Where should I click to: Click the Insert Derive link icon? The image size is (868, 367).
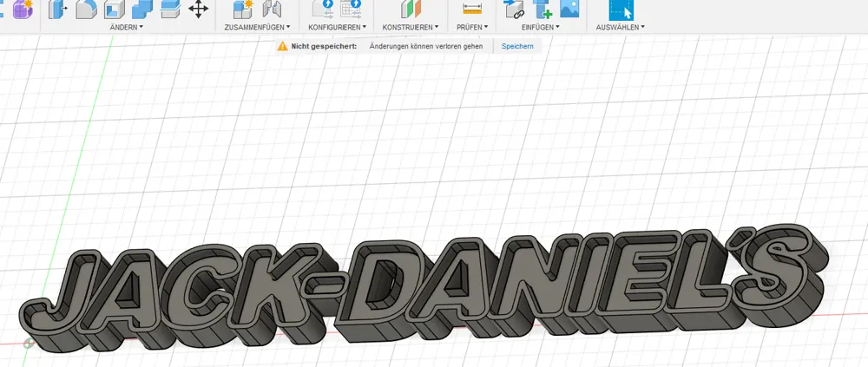pos(514,9)
